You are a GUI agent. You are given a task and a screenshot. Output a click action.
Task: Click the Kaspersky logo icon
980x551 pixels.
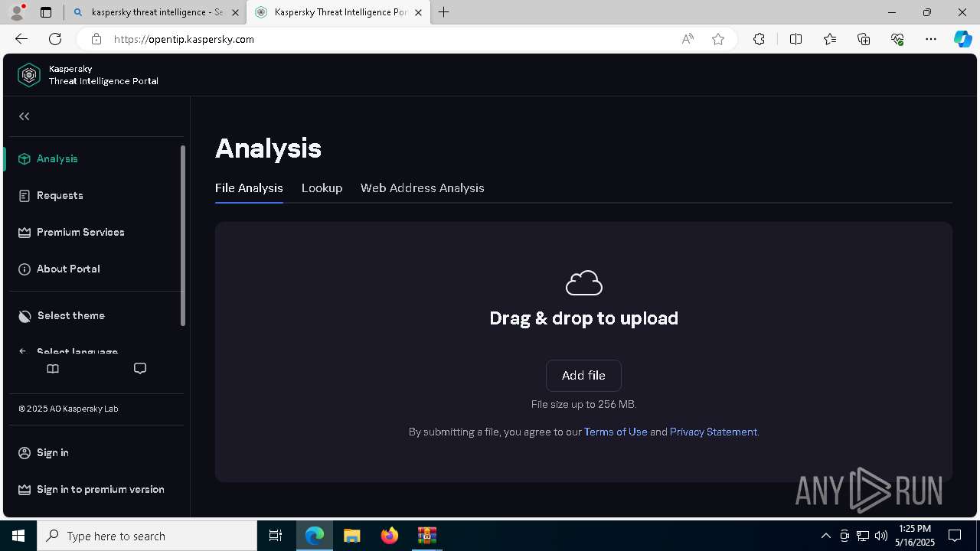pyautogui.click(x=29, y=74)
